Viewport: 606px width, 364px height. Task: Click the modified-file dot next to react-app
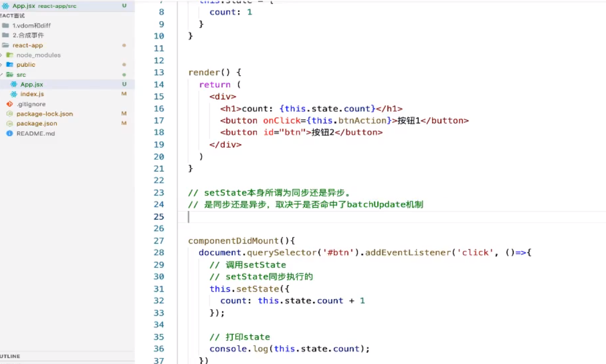coord(124,45)
